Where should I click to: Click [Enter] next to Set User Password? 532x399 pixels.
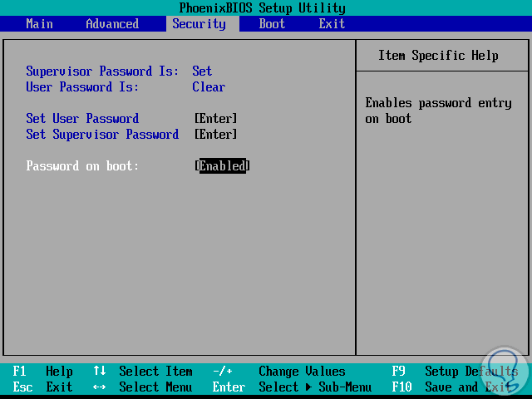[x=216, y=118]
